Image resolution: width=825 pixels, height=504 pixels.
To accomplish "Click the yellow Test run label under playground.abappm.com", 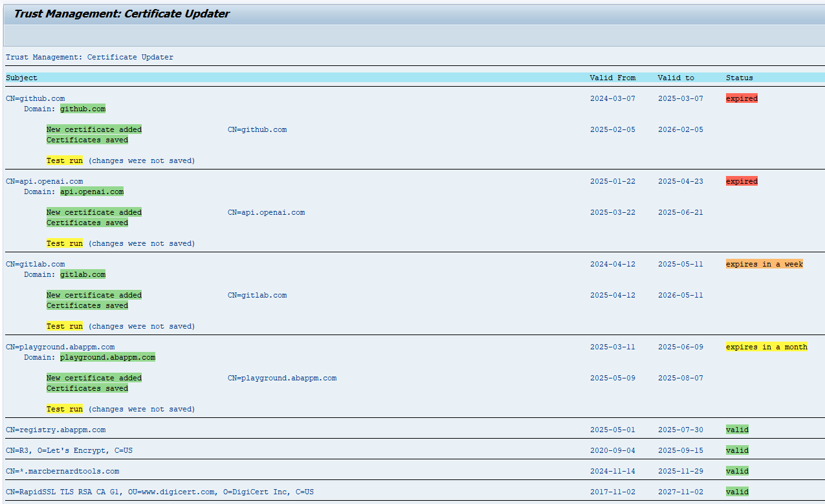I will pyautogui.click(x=65, y=409).
